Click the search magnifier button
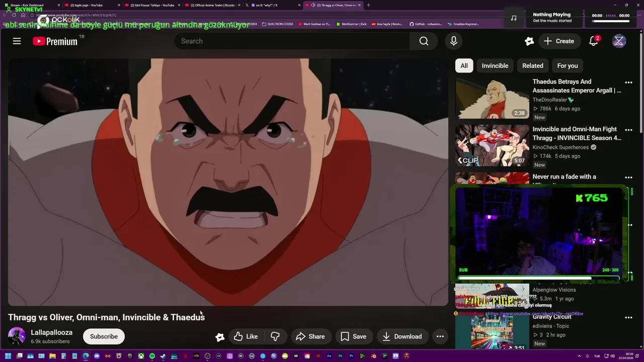 pyautogui.click(x=424, y=41)
